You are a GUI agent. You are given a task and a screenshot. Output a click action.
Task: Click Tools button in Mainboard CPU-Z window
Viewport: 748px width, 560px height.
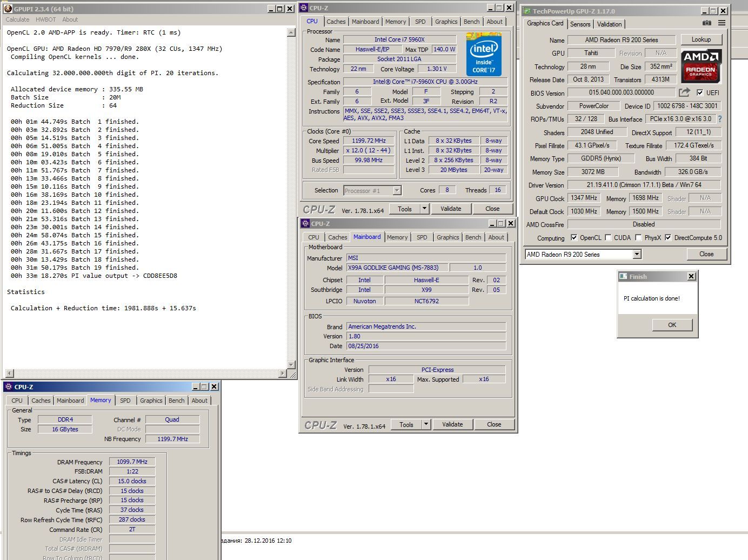tap(406, 424)
